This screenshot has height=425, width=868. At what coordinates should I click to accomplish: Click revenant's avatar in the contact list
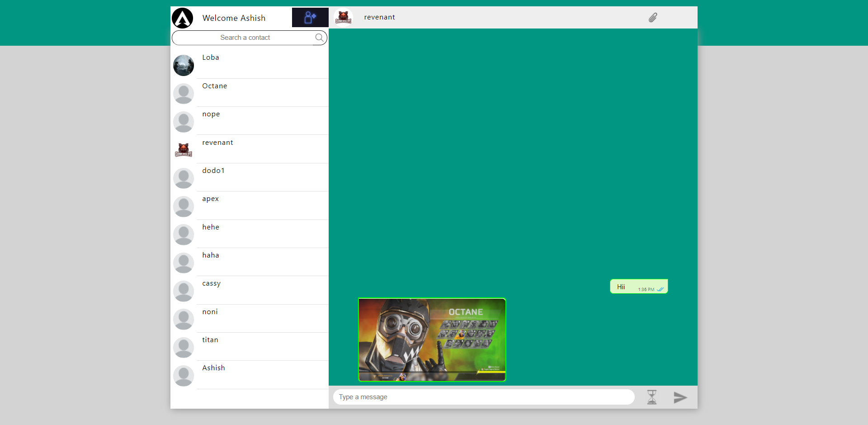(x=183, y=149)
